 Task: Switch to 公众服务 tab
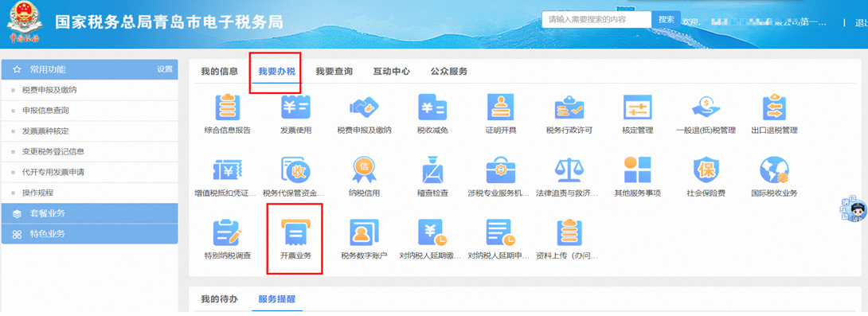point(449,72)
